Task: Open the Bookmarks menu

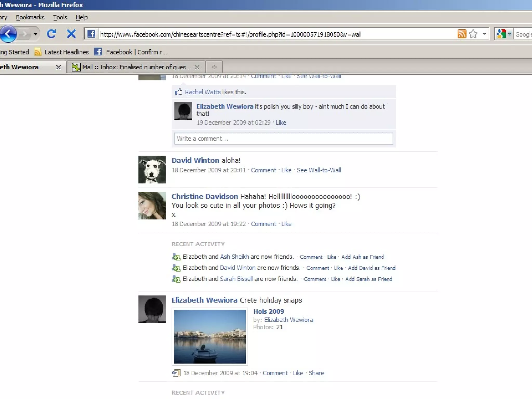Action: point(30,17)
